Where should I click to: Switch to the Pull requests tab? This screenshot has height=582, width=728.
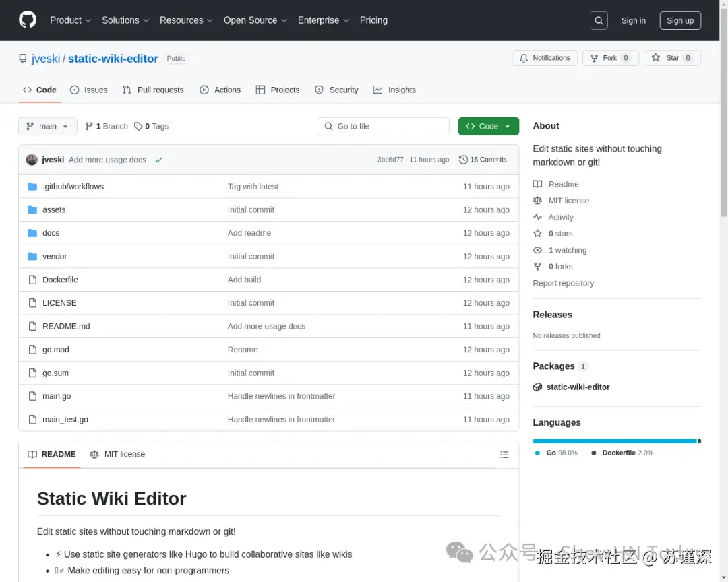click(x=153, y=90)
